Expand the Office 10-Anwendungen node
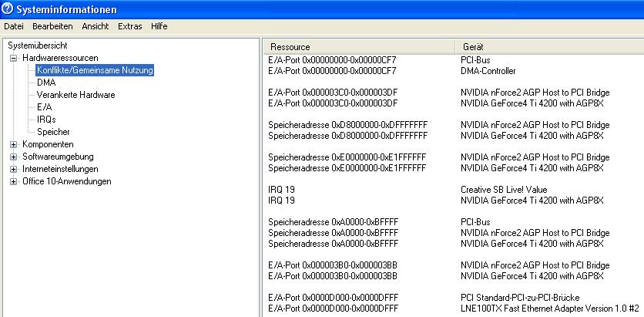Image resolution: width=644 pixels, height=317 pixels. (14, 181)
